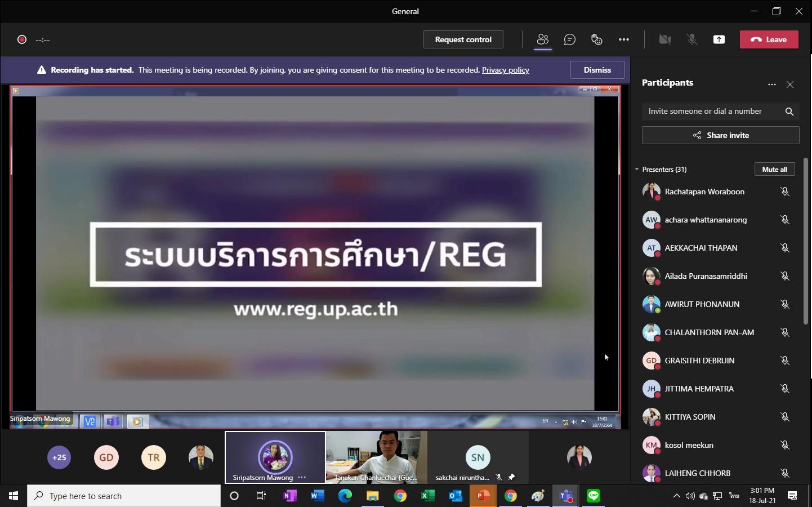Open participants panel more options ellipsis
Image resolution: width=812 pixels, height=507 pixels.
coord(772,84)
